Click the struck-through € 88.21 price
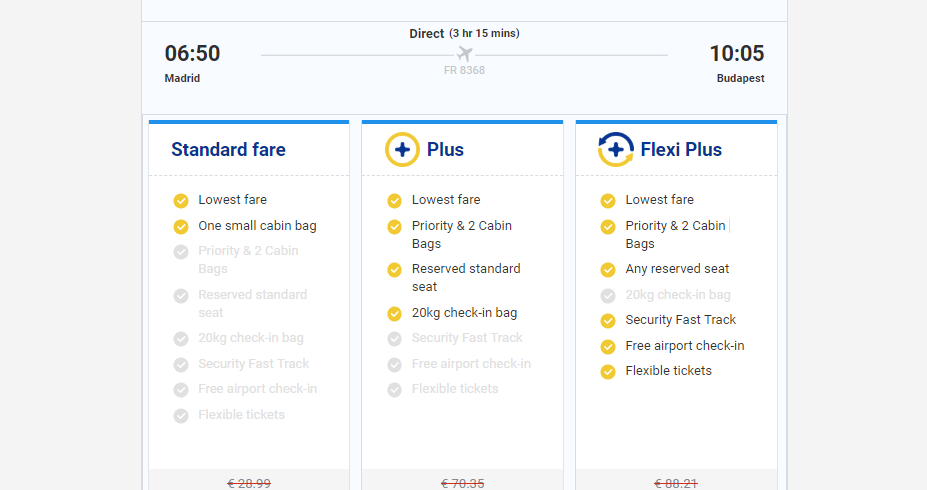 click(676, 483)
